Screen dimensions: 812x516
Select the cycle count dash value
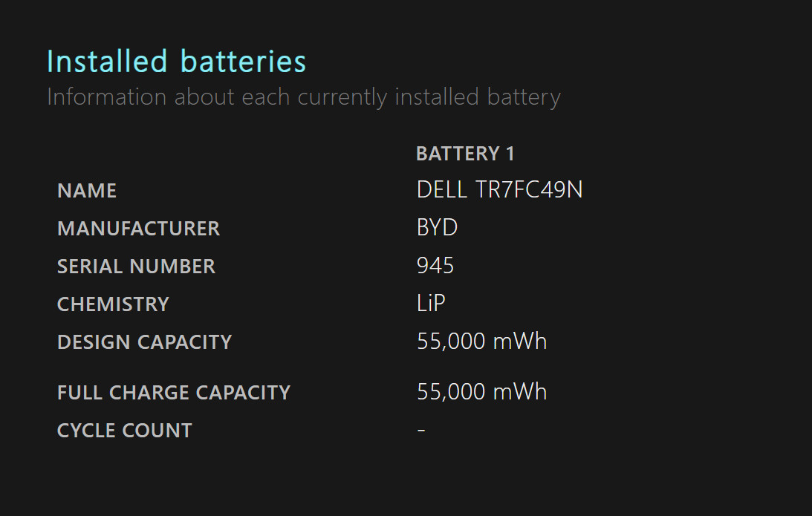[421, 430]
